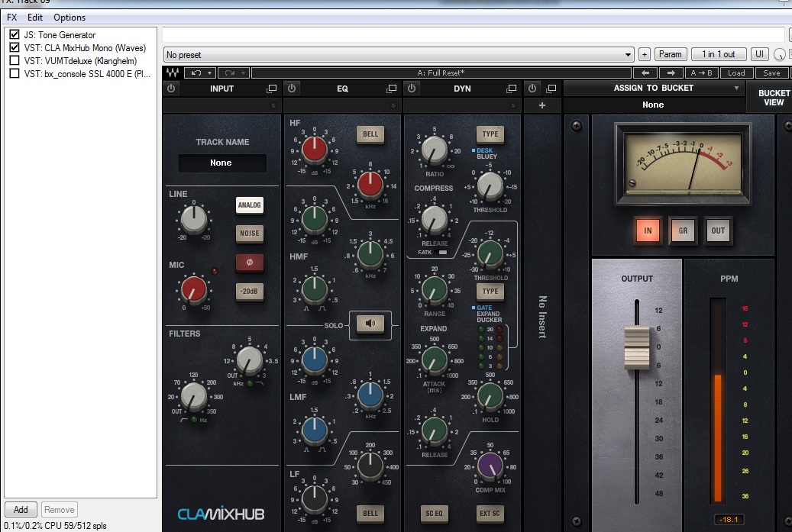This screenshot has width=792, height=532.
Task: Open the ASSIGN TO BUCKET dropdown
Action: tap(654, 89)
